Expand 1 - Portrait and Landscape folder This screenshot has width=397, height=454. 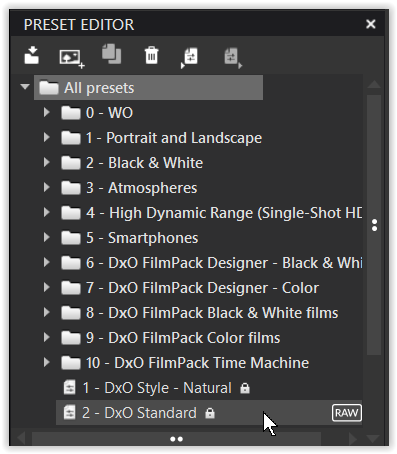47,137
